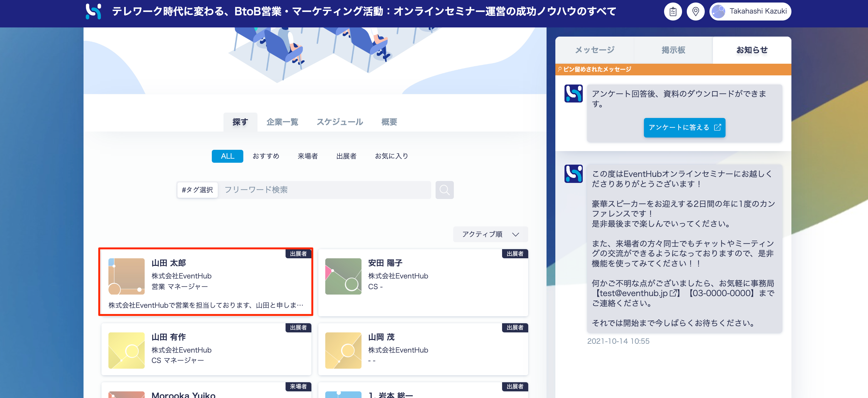
Task: Switch to the 企業一覧 tab
Action: [282, 122]
